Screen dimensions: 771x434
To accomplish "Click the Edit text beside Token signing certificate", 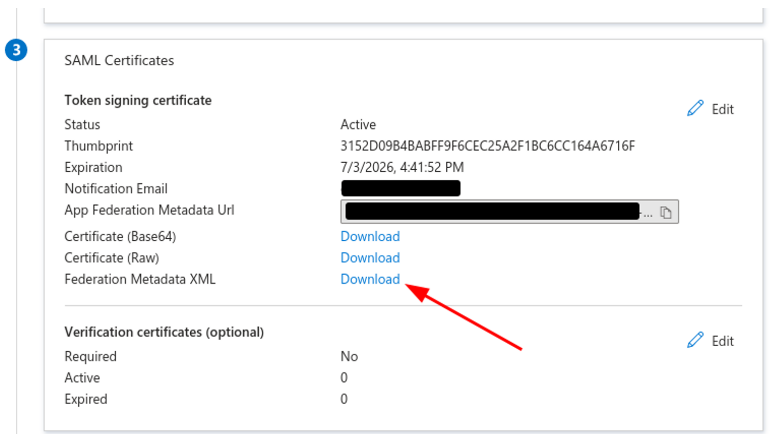I will 723,109.
